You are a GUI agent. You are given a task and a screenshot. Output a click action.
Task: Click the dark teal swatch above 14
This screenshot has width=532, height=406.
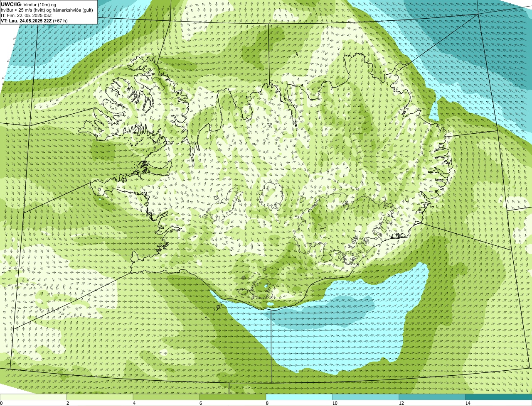pyautogui.click(x=499, y=397)
